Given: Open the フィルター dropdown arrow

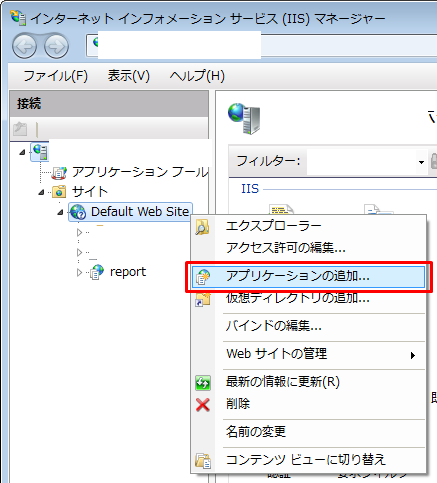Looking at the screenshot, I should point(422,162).
